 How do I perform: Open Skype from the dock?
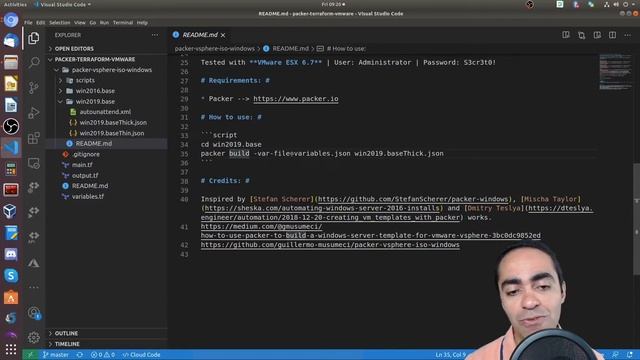pyautogui.click(x=11, y=276)
